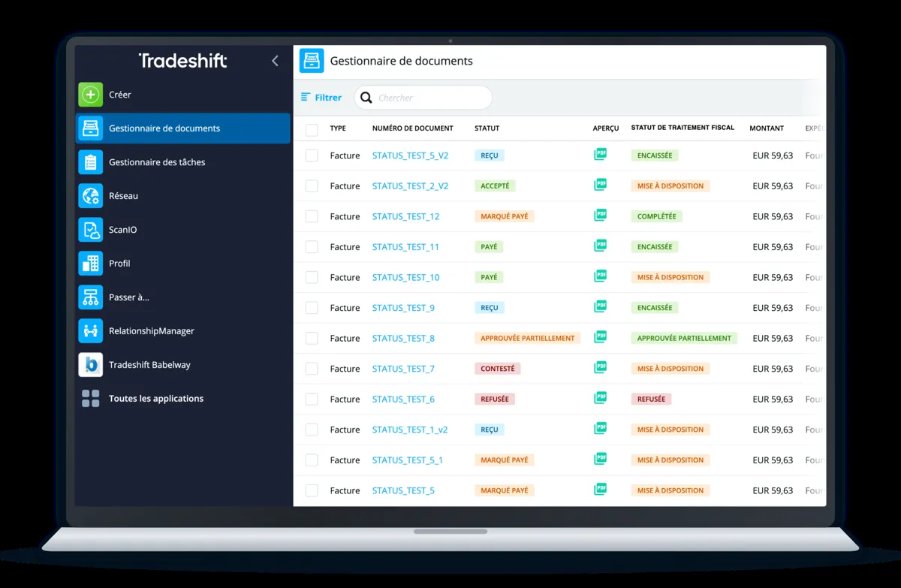
Task: Open document link STATUS_TEST_6
Action: (403, 400)
